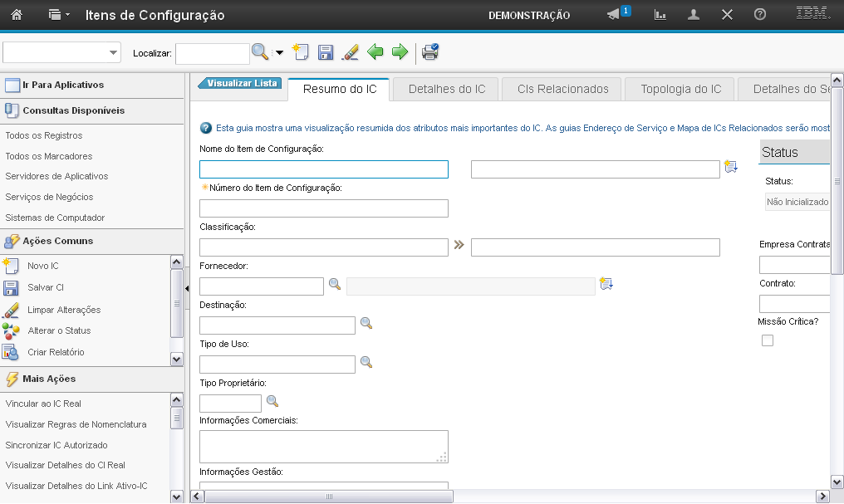Click the horizontal scrollbar at the bottom

[x=329, y=497]
